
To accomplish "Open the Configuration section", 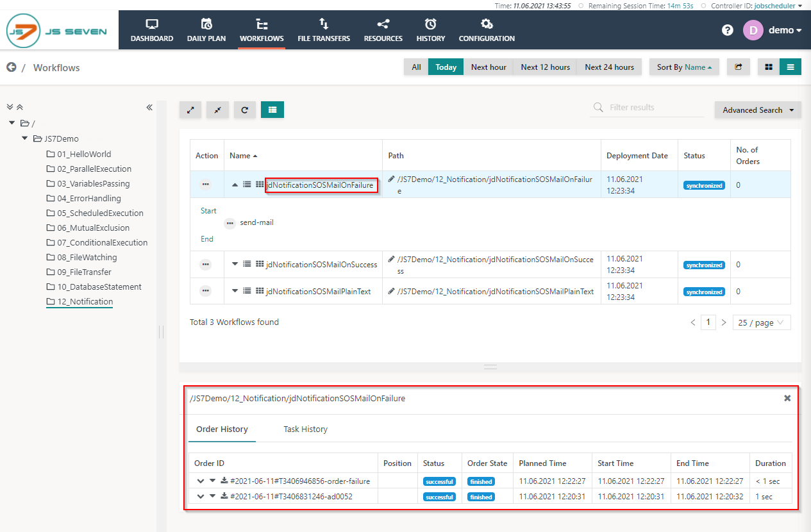I will tap(487, 30).
